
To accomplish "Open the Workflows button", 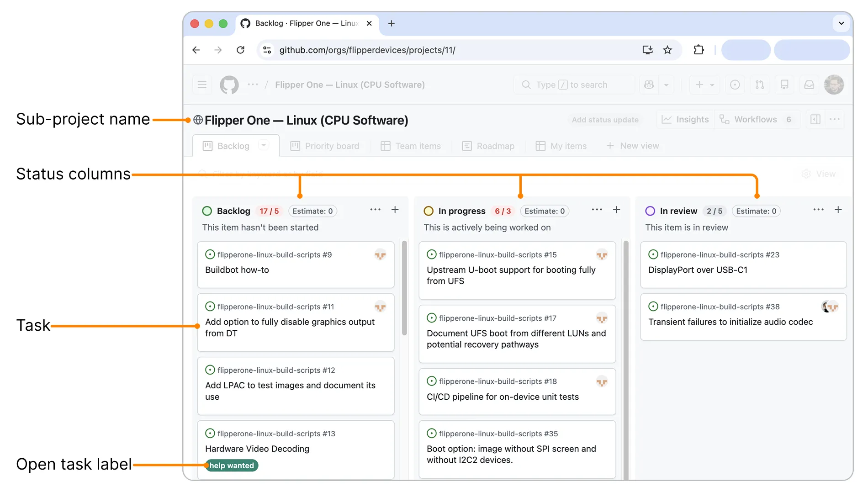I will (757, 120).
